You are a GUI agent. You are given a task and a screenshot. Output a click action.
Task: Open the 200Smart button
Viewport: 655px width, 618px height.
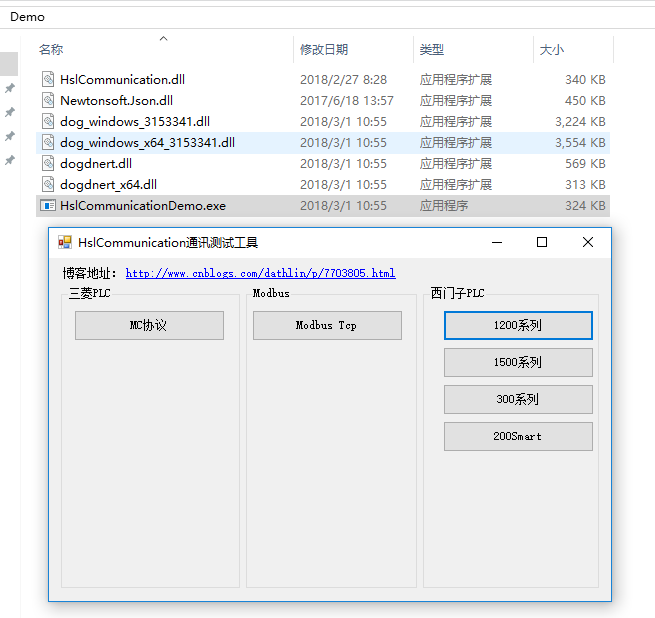[518, 436]
